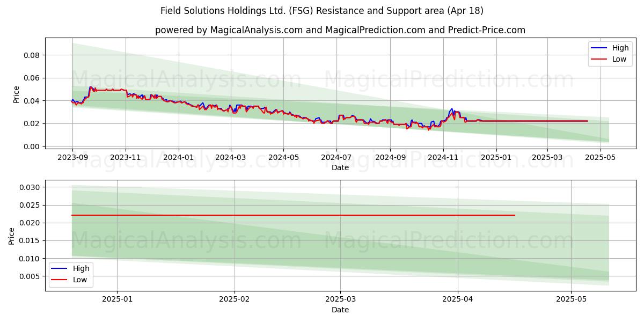Viewport: 644px width, 322px height.
Task: Click the 2024-01 x-axis label
Action: pos(178,157)
